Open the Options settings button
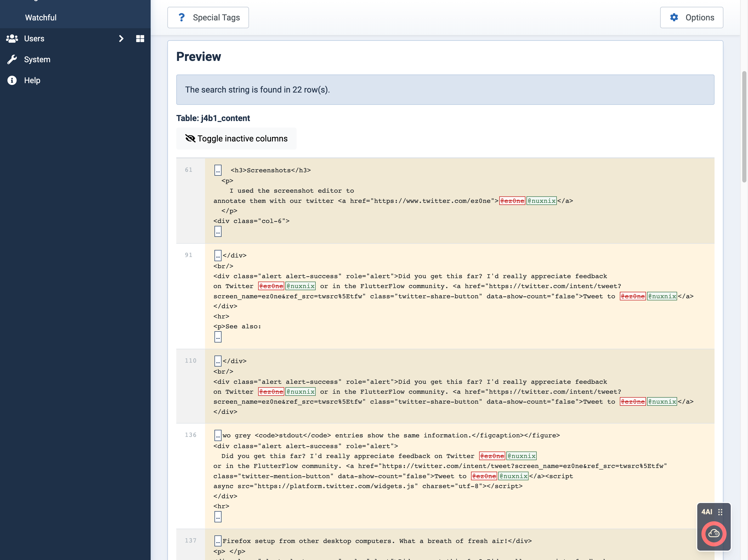Screen dimensions: 748x560 pos(692,18)
